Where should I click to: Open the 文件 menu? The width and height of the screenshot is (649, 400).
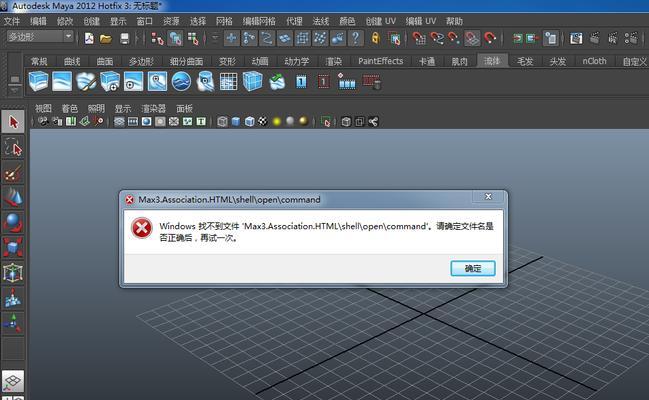point(12,21)
